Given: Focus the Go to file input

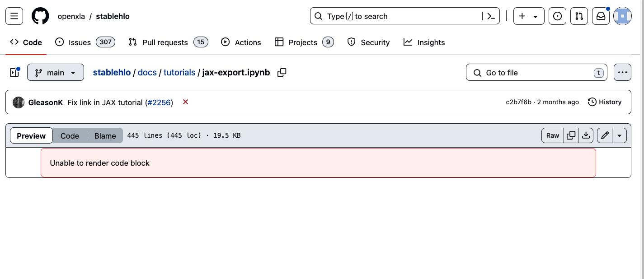Looking at the screenshot, I should 536,72.
